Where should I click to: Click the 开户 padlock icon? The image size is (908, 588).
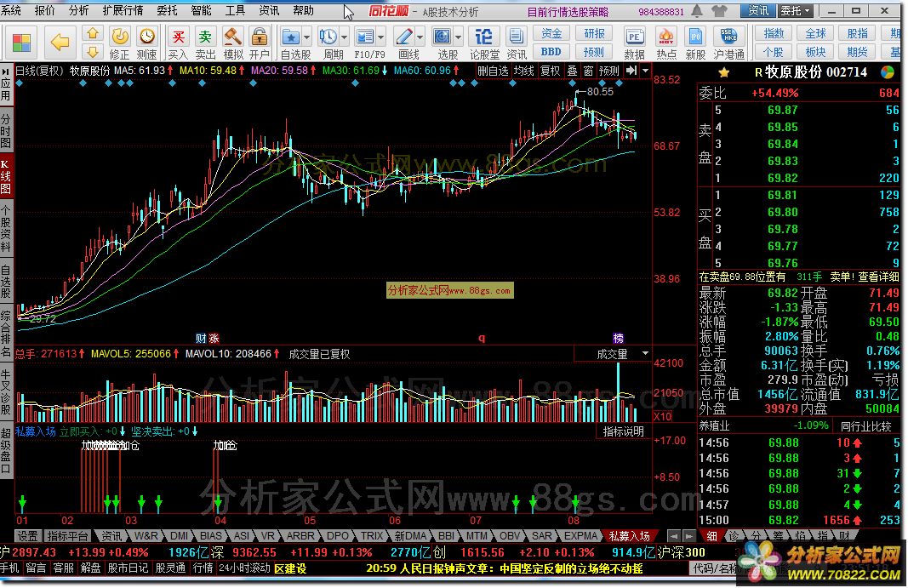[x=259, y=37]
